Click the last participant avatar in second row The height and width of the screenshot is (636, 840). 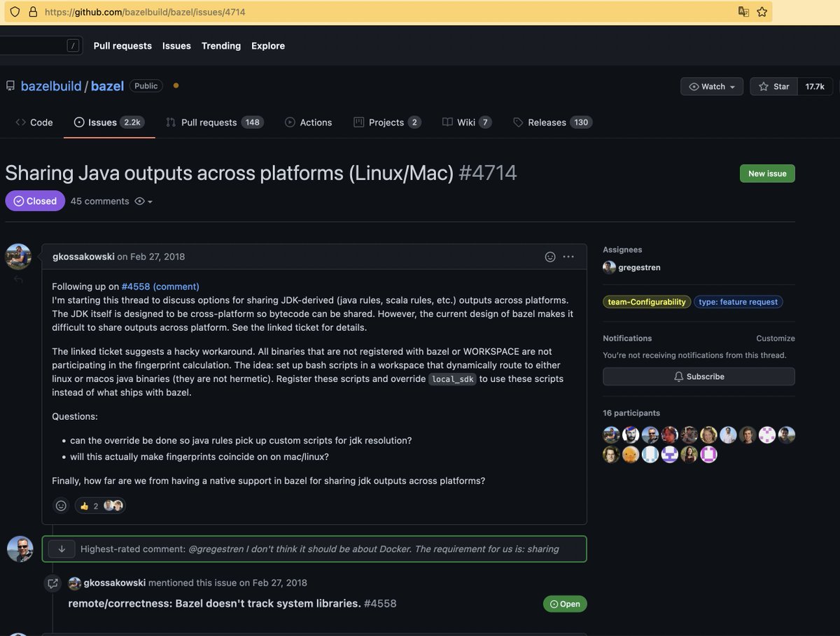[709, 455]
